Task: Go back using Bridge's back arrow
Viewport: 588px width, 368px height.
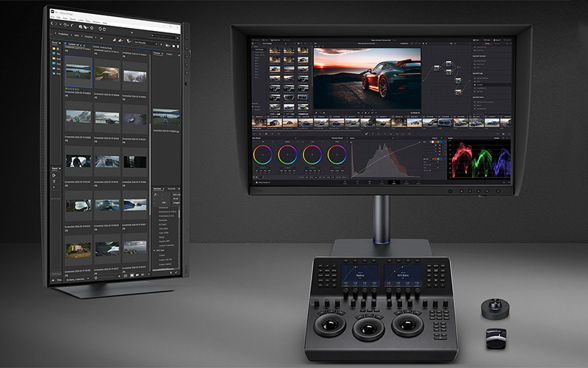Action: pyautogui.click(x=52, y=24)
